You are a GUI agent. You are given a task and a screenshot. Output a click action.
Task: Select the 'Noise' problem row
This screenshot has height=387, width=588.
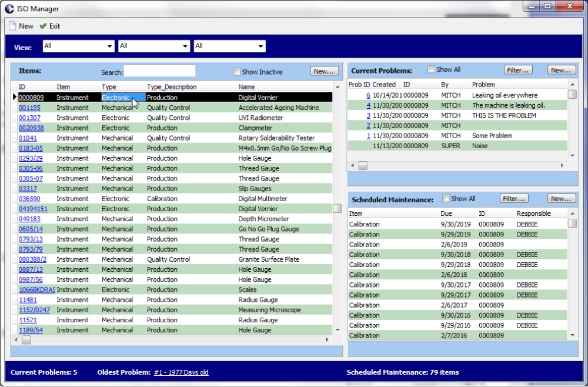point(457,146)
